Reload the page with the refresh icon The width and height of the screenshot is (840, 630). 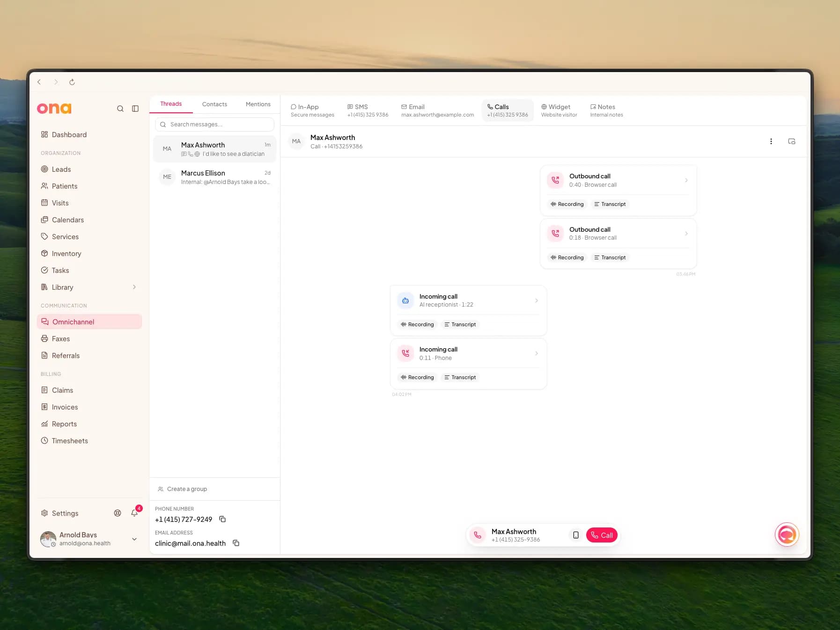[72, 82]
